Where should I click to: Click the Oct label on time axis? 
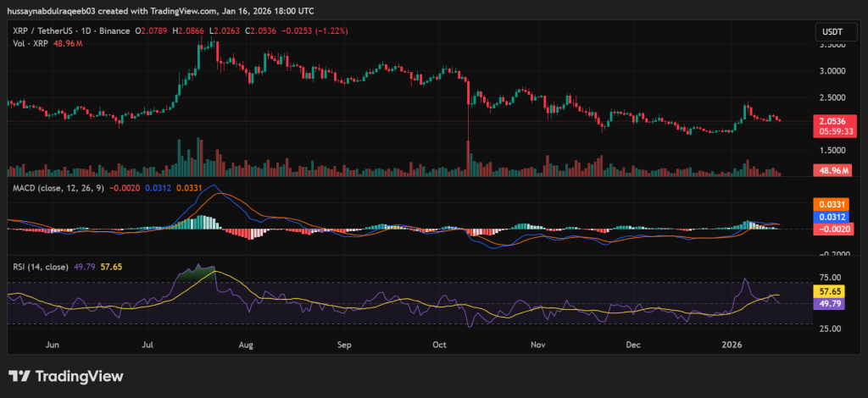[x=440, y=345]
